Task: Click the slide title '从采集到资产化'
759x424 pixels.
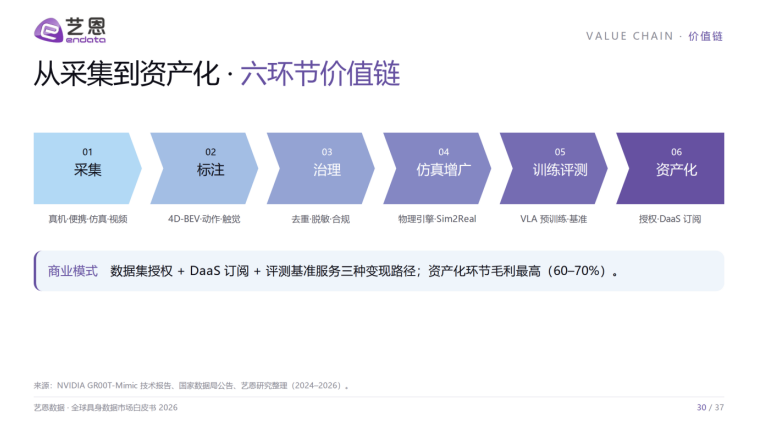Action: tap(127, 74)
